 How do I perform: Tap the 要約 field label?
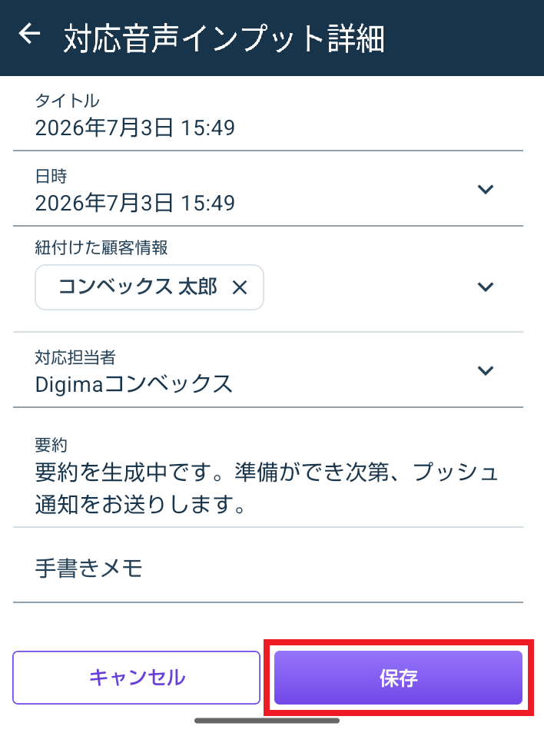51,445
